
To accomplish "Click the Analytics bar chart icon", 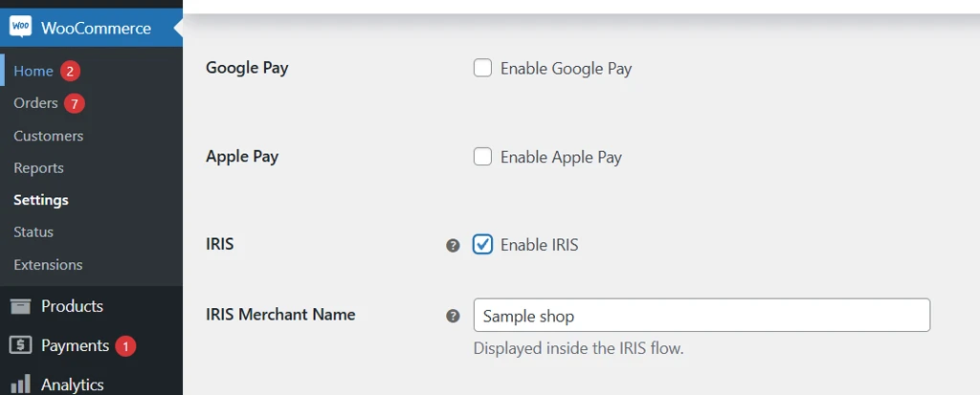I will [x=20, y=384].
